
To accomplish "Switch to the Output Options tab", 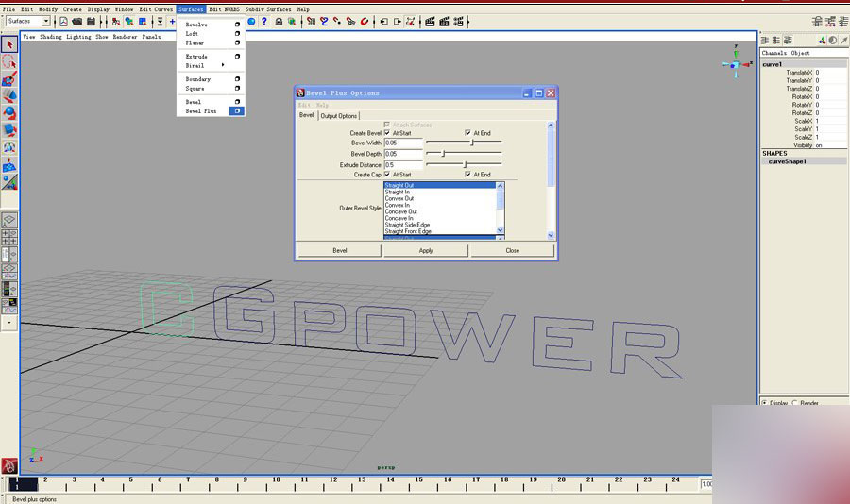I will pos(338,116).
